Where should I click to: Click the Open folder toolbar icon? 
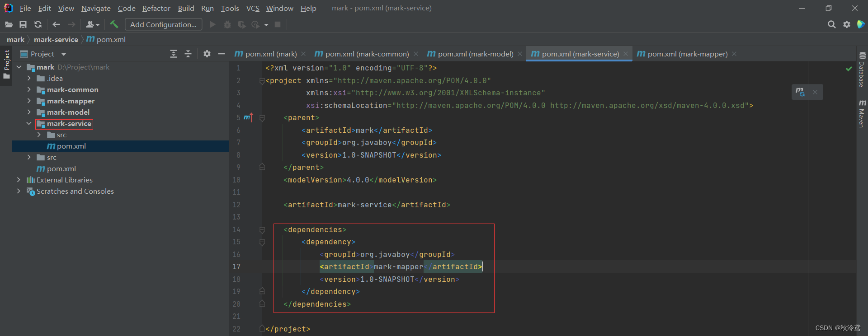coord(9,24)
